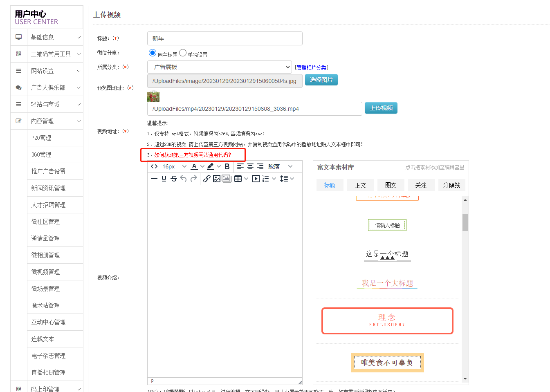Viewport: 550px width, 392px height.
Task: Insert a horizontal line in the editor
Action: tap(154, 179)
